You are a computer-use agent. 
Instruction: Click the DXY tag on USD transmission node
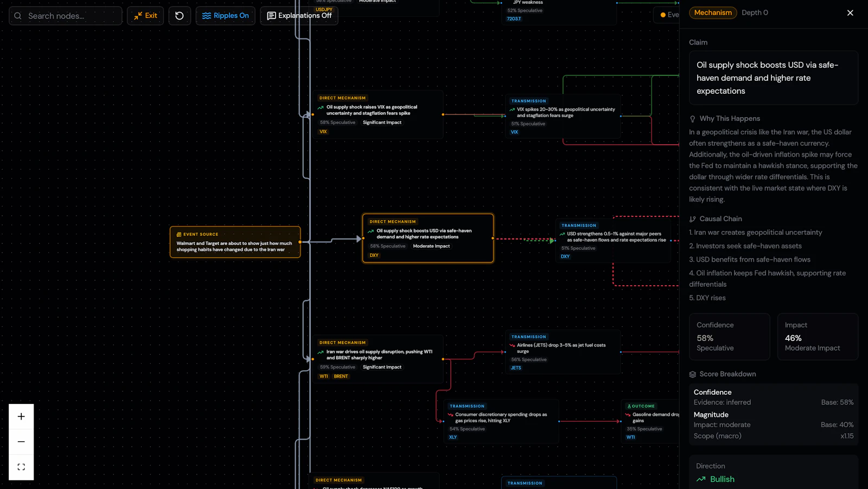coord(565,256)
